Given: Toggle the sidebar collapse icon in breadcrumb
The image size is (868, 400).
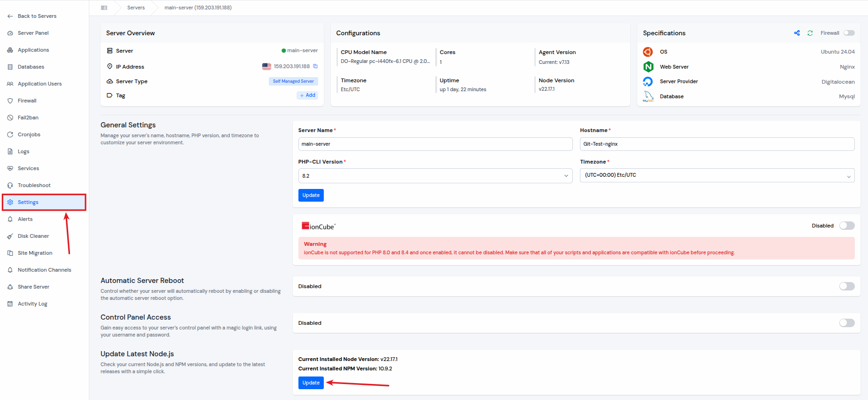Looking at the screenshot, I should [x=104, y=8].
